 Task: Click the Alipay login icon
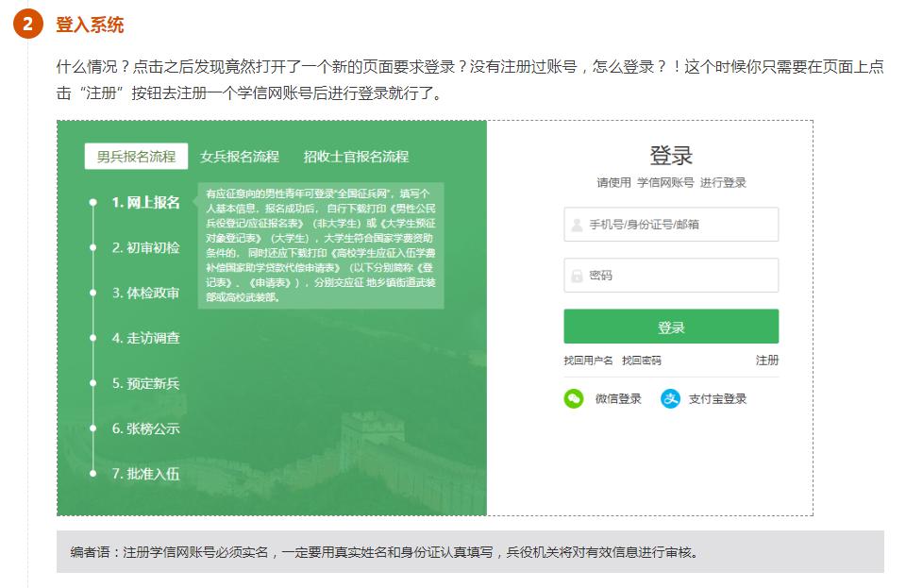click(x=670, y=399)
